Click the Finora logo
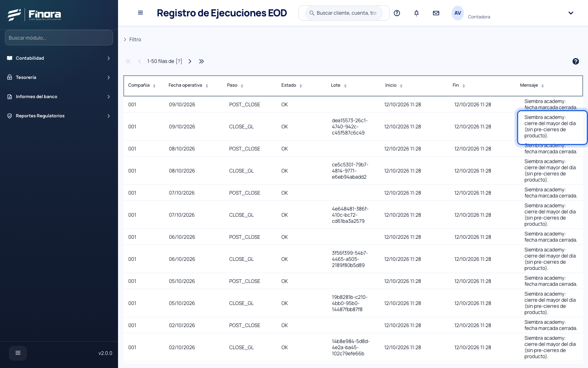Image resolution: width=588 pixels, height=368 pixels. (x=34, y=15)
